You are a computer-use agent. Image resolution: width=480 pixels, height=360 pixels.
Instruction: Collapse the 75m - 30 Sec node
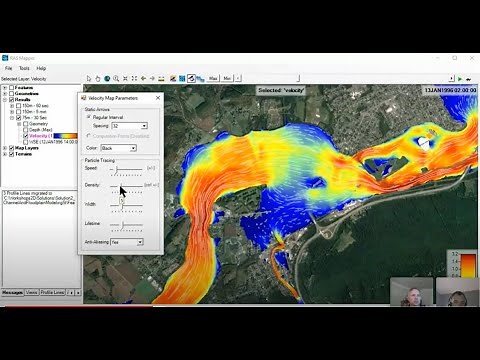[x=12, y=118]
